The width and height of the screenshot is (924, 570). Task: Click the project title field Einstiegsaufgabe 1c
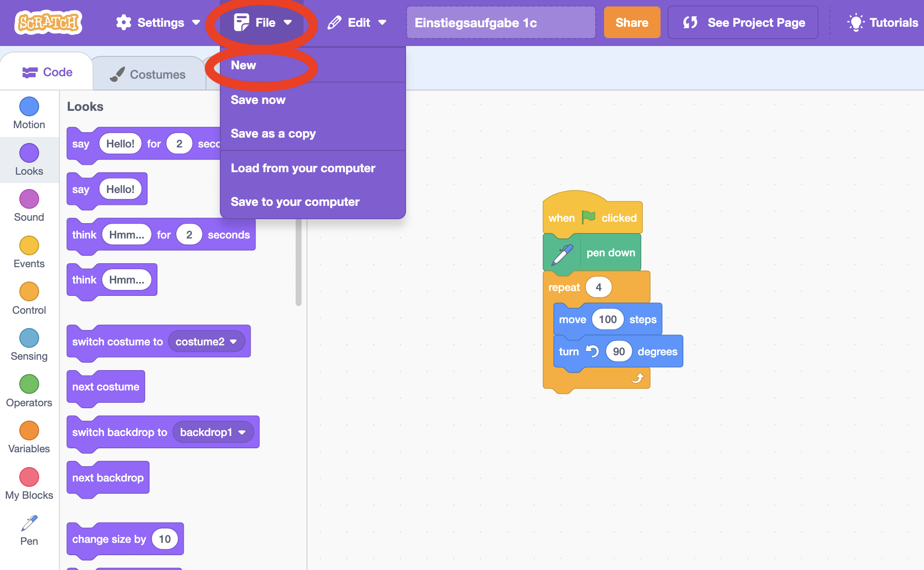point(501,23)
